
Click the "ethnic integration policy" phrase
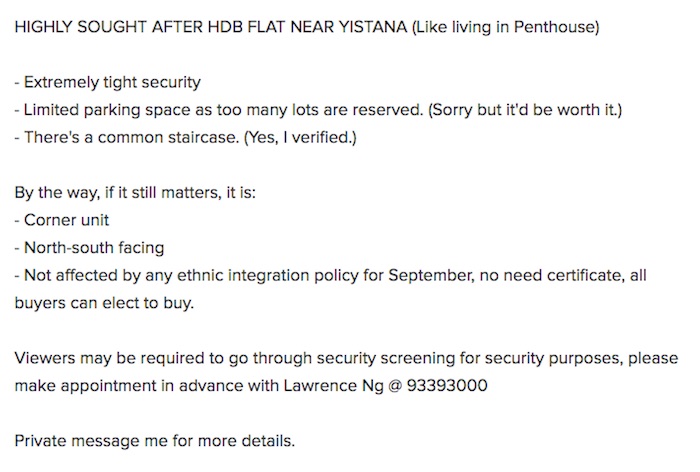(240, 275)
